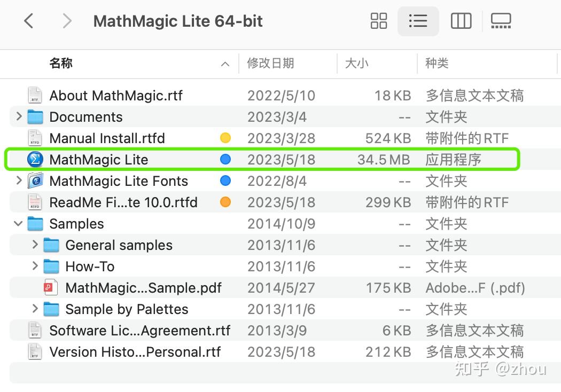Click the 299 KB size value
The image size is (561, 392).
[x=388, y=202]
